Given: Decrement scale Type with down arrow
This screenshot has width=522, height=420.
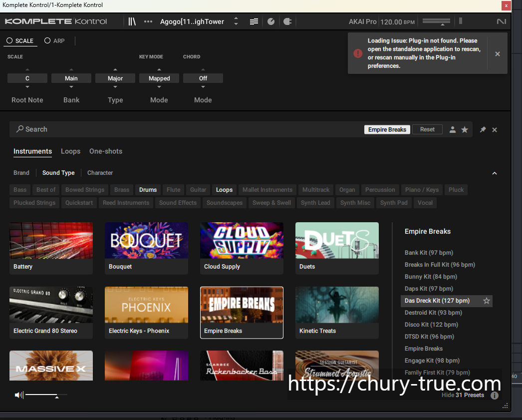Looking at the screenshot, I should 115,87.
